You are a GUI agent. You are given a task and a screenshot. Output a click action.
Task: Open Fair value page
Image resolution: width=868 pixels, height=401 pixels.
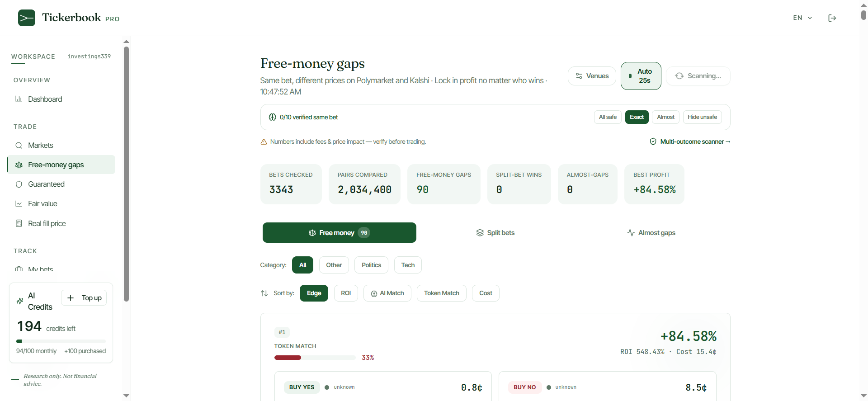61,204
